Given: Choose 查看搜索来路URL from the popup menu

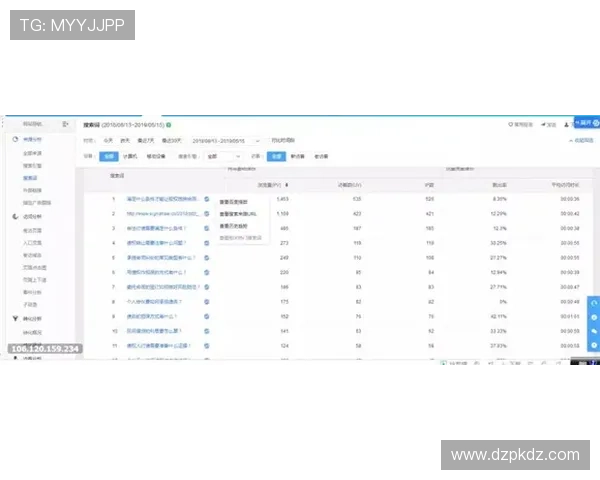Looking at the screenshot, I should [x=240, y=213].
